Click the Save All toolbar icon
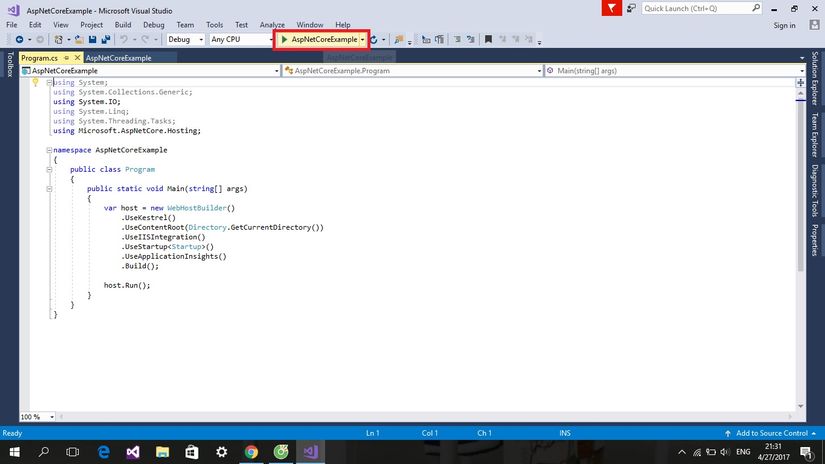Viewport: 825px width, 464px height. [x=104, y=40]
